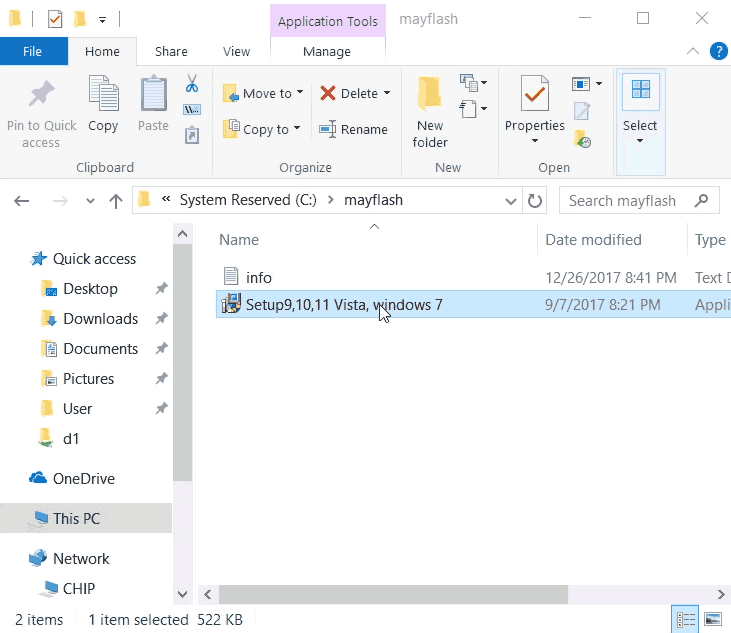Open Desktop in navigation pane

tap(90, 289)
